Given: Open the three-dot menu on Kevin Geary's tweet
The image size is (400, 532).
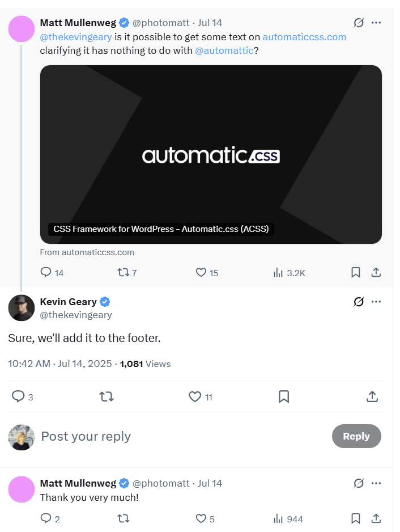Looking at the screenshot, I should (376, 301).
